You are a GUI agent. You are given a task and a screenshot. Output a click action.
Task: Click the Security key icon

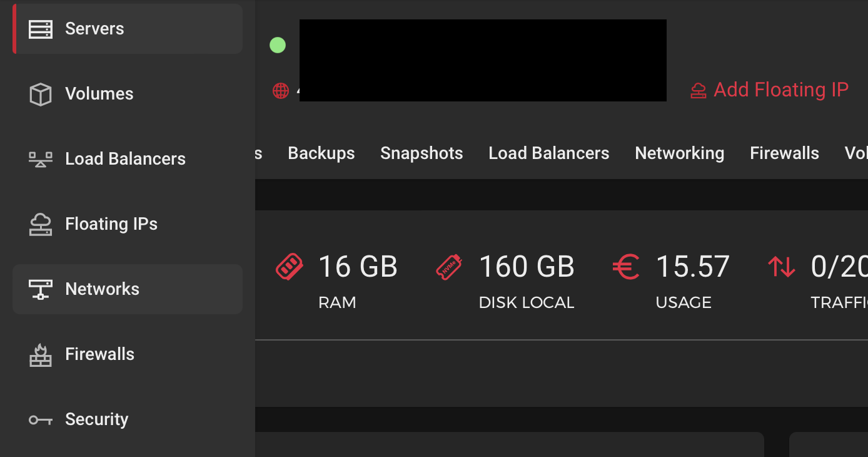(x=41, y=420)
